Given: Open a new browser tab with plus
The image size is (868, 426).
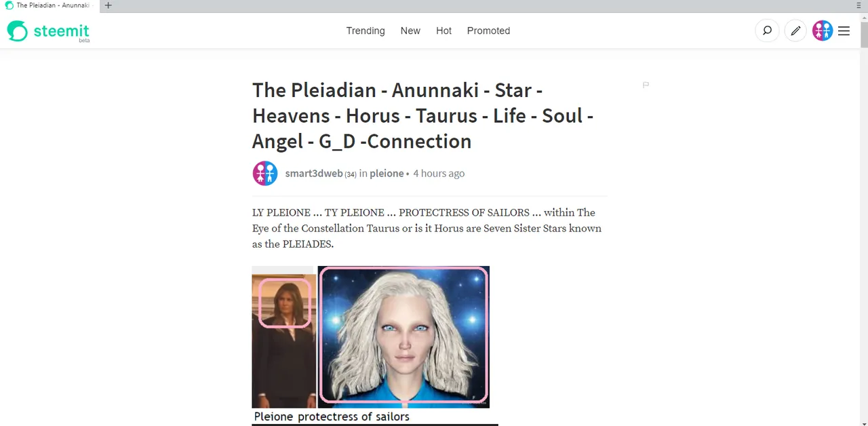Looking at the screenshot, I should pos(108,5).
